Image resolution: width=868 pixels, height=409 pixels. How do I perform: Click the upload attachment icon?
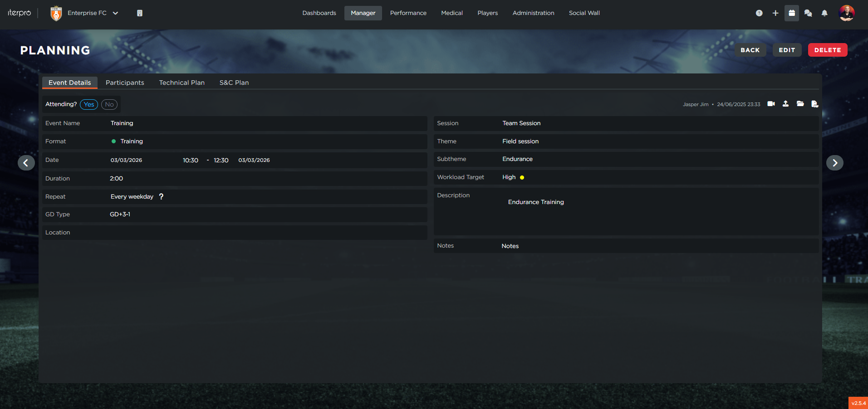point(785,104)
